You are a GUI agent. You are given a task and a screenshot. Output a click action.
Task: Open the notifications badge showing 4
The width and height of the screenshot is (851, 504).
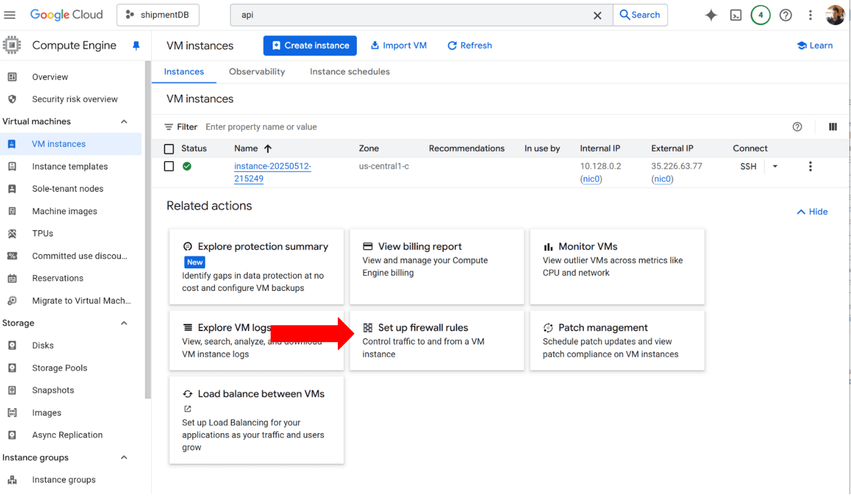760,15
